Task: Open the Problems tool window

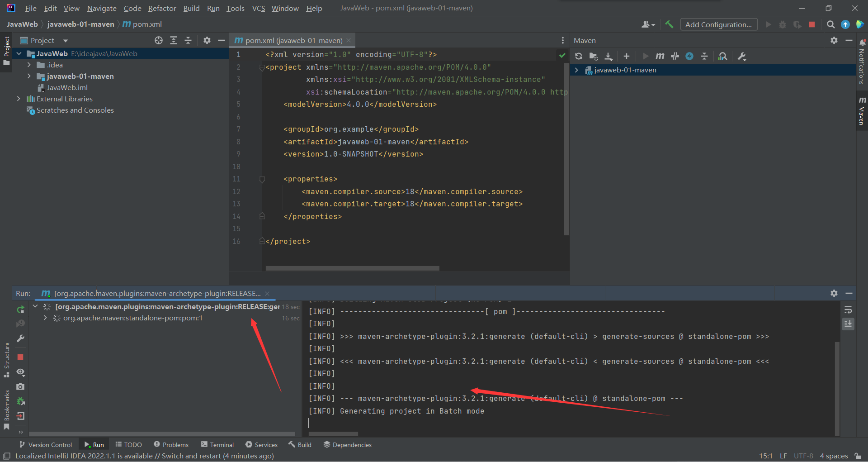Action: pyautogui.click(x=171, y=445)
